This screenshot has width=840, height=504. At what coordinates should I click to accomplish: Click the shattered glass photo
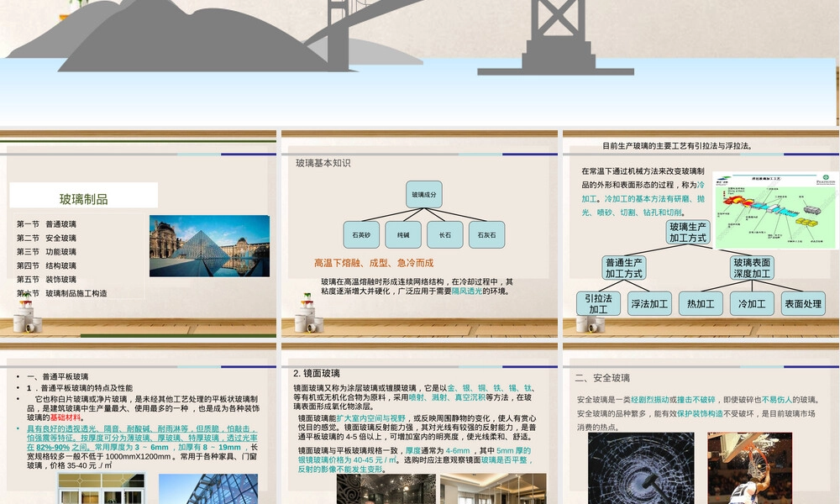click(x=641, y=469)
